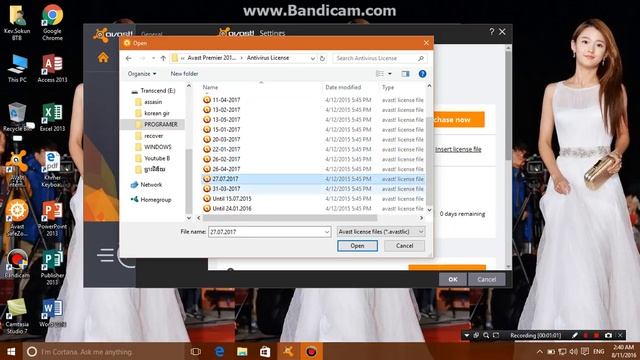Open Organize dropdown menu

(142, 74)
